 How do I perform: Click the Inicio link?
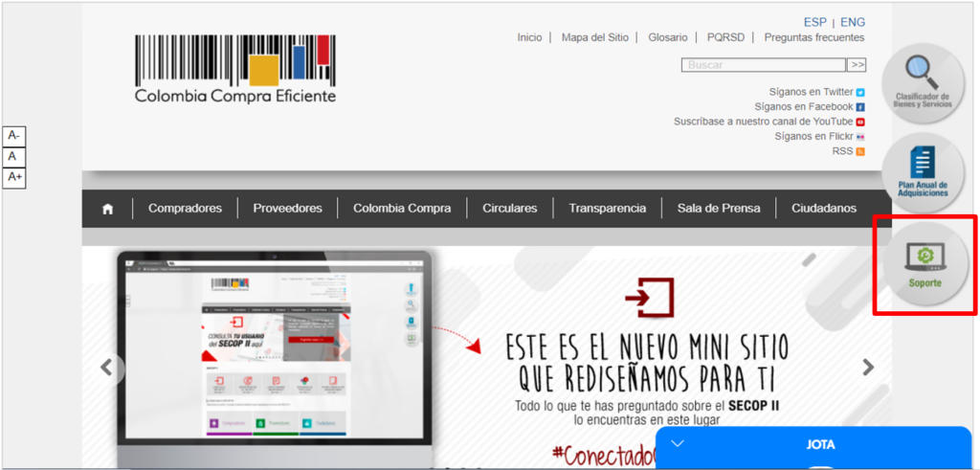pyautogui.click(x=529, y=37)
